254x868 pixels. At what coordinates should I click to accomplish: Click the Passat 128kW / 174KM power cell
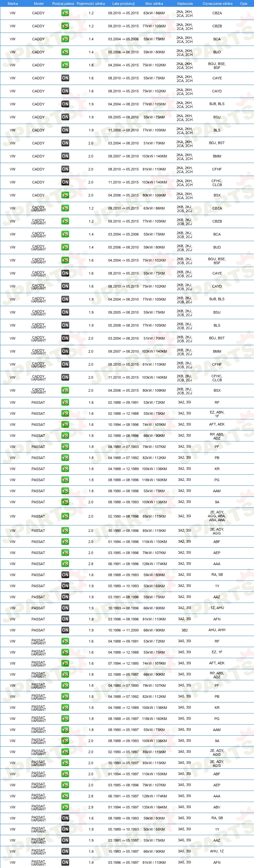coord(154,564)
